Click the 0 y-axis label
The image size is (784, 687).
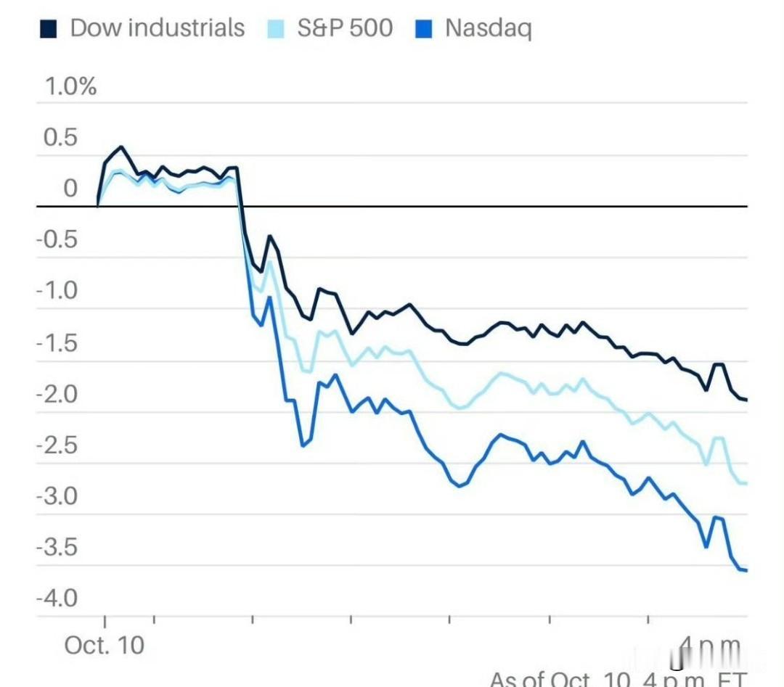click(x=70, y=189)
